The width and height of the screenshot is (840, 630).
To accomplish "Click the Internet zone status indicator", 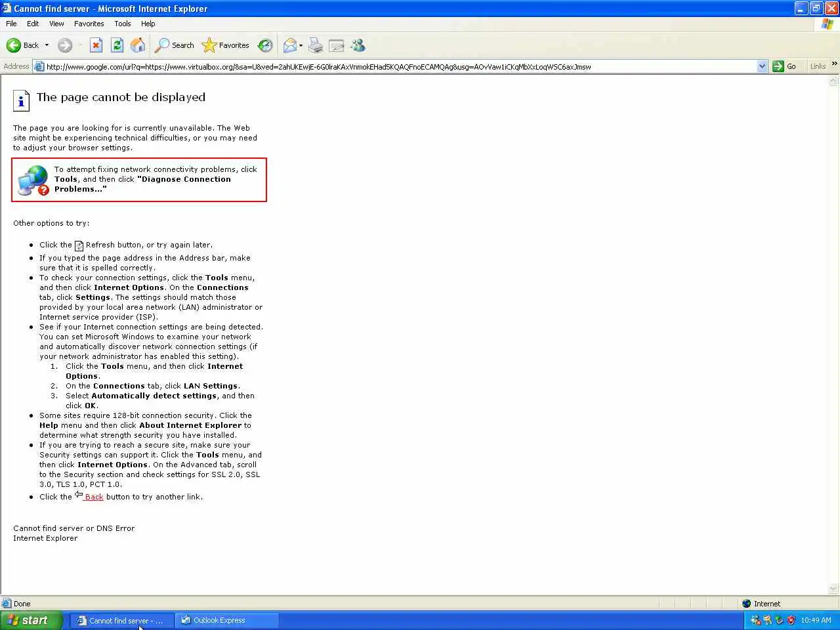I will point(761,604).
